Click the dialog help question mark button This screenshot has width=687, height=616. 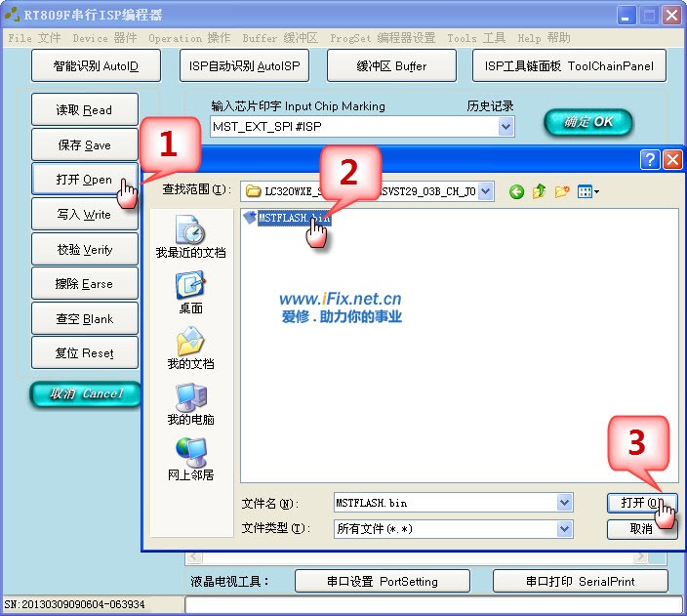tap(650, 159)
